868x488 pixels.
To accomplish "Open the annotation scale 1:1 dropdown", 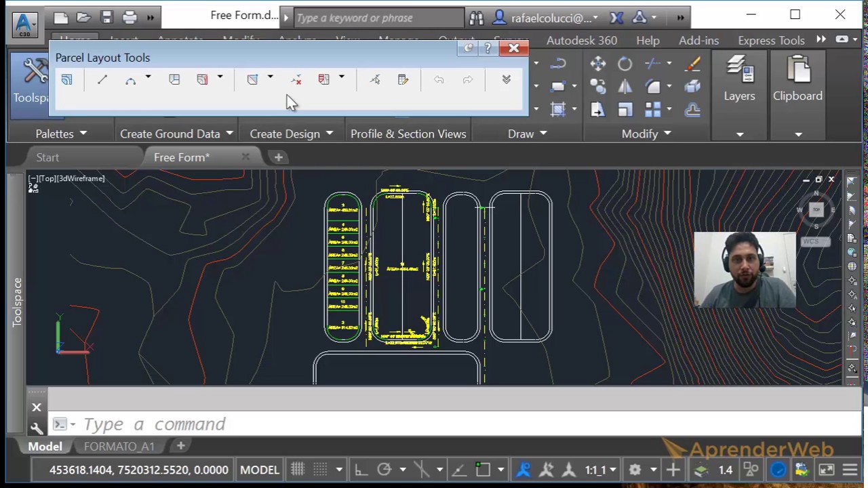I will (601, 470).
